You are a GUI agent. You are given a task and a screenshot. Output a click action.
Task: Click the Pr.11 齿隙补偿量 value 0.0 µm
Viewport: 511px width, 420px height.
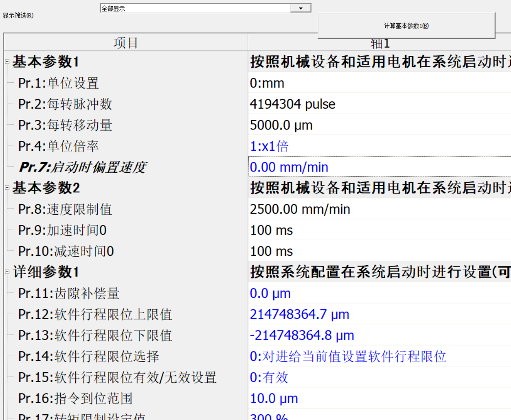click(270, 293)
